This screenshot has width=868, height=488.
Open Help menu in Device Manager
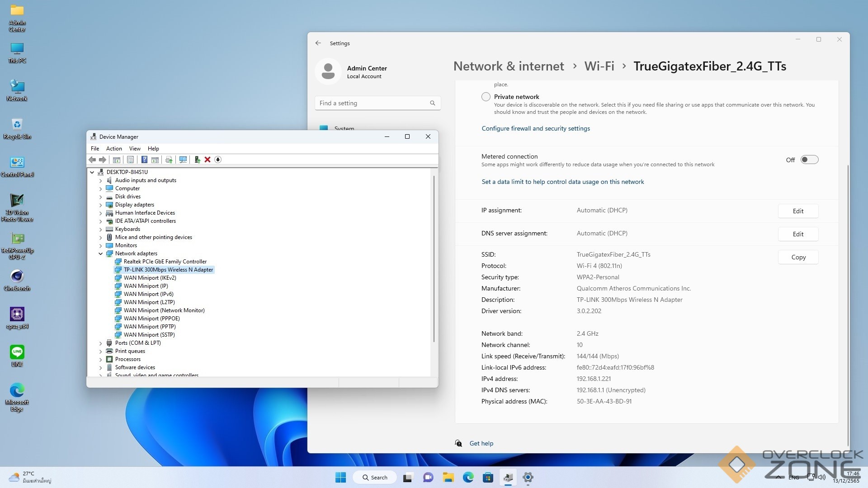click(153, 148)
